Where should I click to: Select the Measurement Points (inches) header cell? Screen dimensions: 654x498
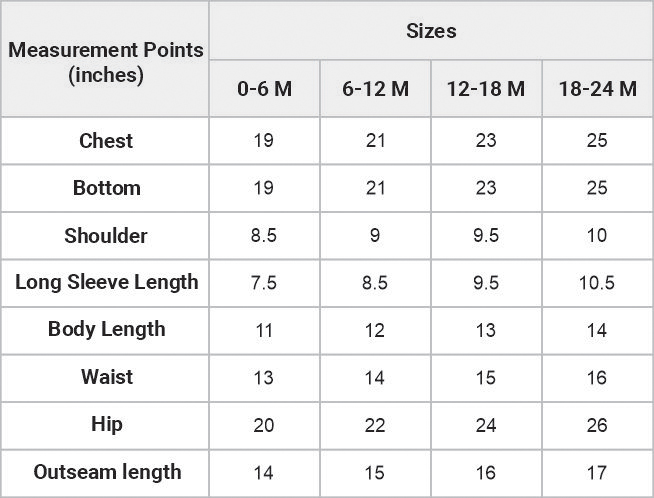point(105,59)
